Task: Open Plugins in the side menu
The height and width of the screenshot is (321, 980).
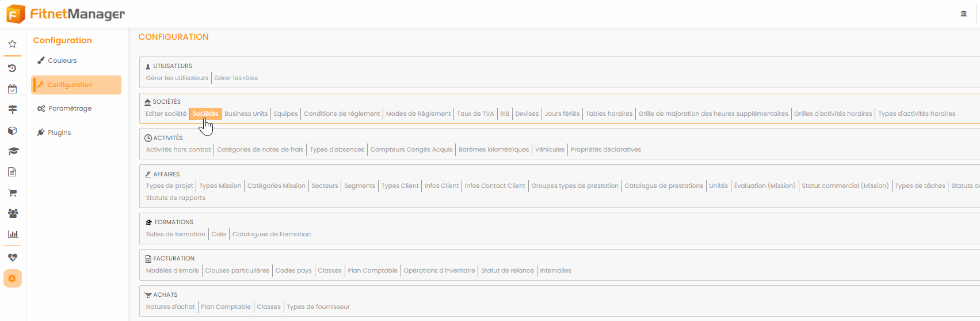Action: click(x=59, y=133)
